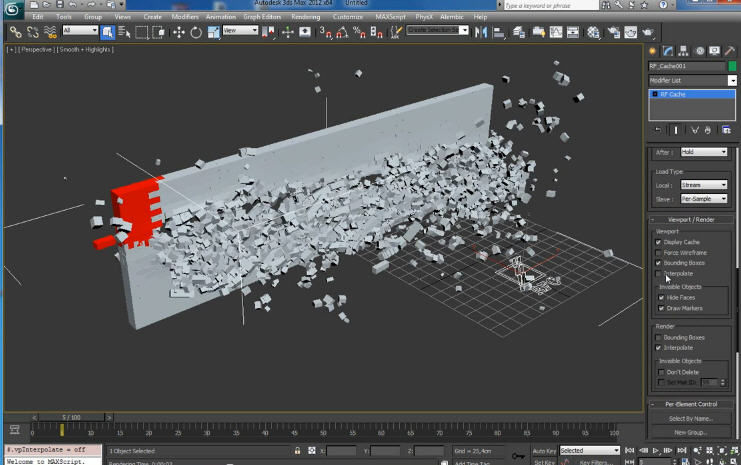Uncheck the Display Cache checkbox

(x=658, y=242)
